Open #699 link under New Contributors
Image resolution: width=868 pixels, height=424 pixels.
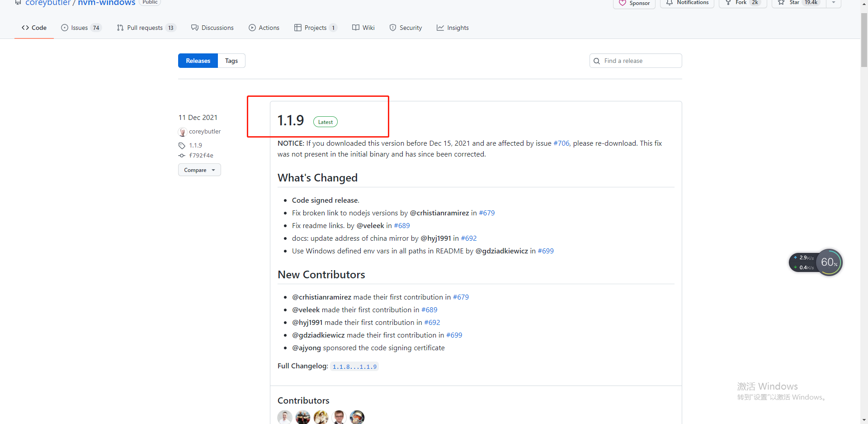[454, 335]
